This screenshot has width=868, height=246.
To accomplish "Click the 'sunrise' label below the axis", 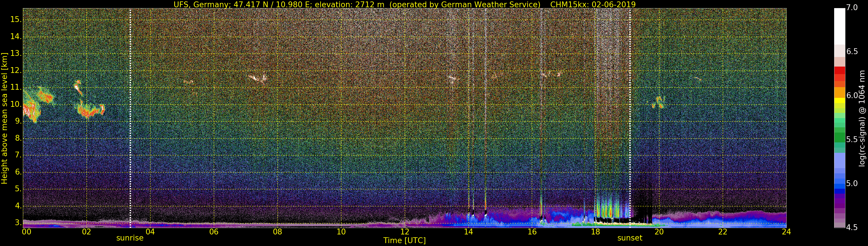I will point(130,238).
